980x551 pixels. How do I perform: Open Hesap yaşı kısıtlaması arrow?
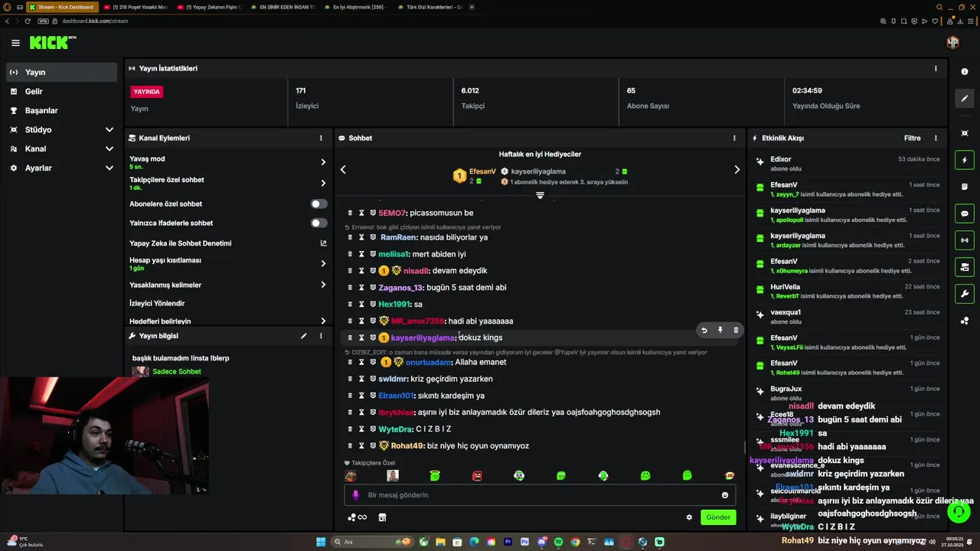tap(323, 263)
